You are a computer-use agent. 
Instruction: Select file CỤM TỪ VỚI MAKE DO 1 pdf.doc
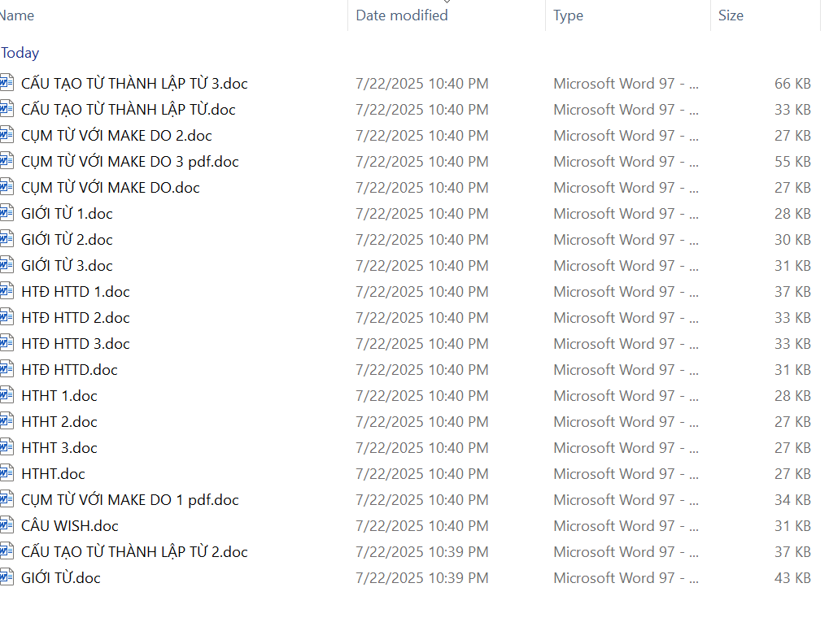pyautogui.click(x=130, y=500)
